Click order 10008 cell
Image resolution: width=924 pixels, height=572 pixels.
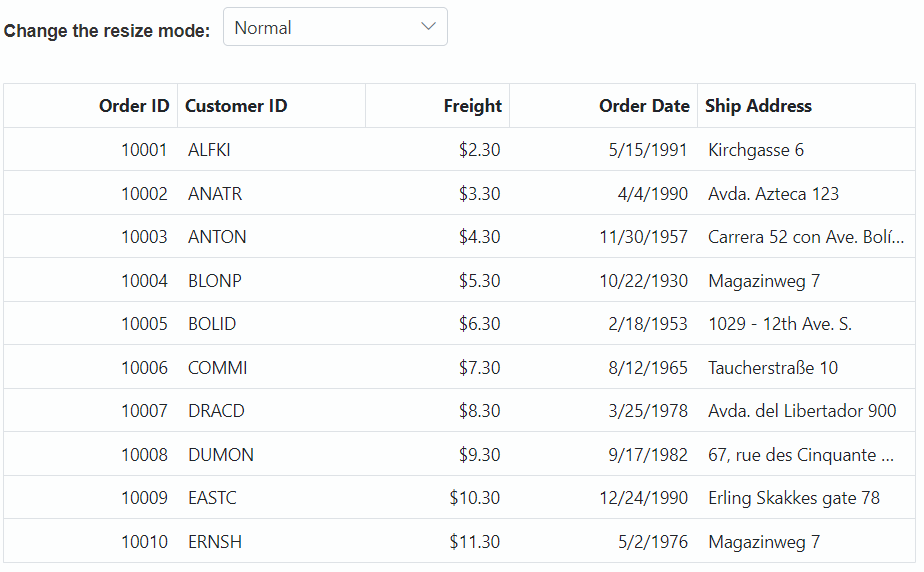(91, 454)
